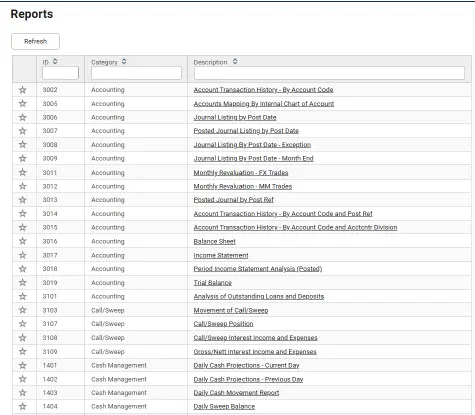Open Journal Listing By Post Date - Exception
The width and height of the screenshot is (475, 415).
click(x=252, y=145)
